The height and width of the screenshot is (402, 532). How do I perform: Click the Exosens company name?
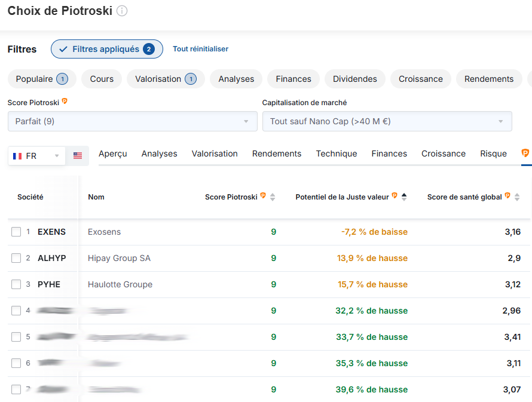coord(104,232)
